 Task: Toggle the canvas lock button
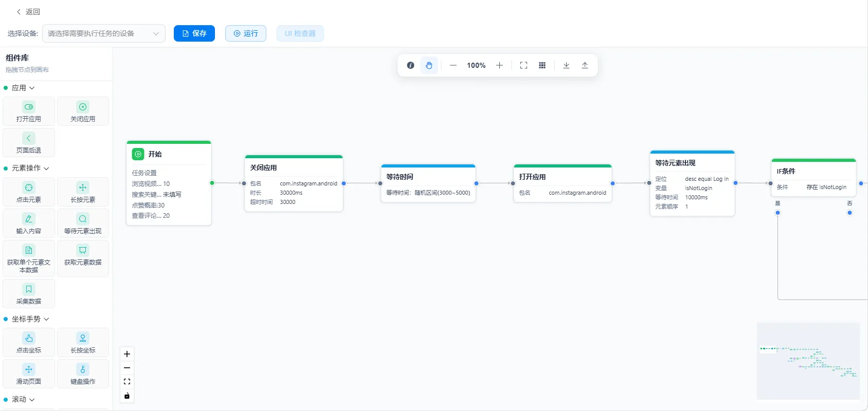tap(127, 396)
